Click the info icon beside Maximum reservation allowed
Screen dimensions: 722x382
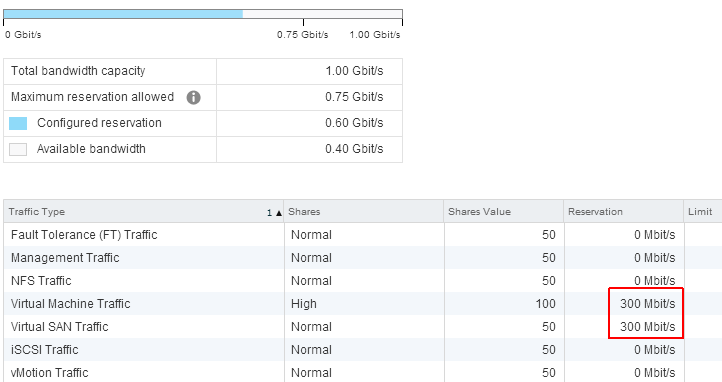point(193,98)
